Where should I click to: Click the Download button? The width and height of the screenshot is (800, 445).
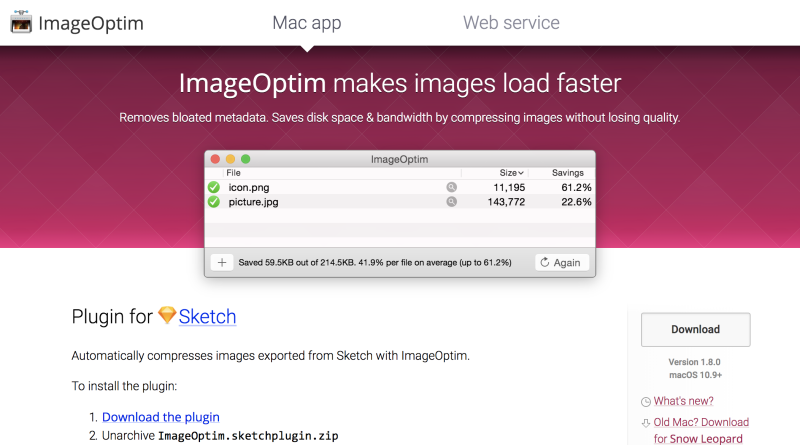[695, 330]
